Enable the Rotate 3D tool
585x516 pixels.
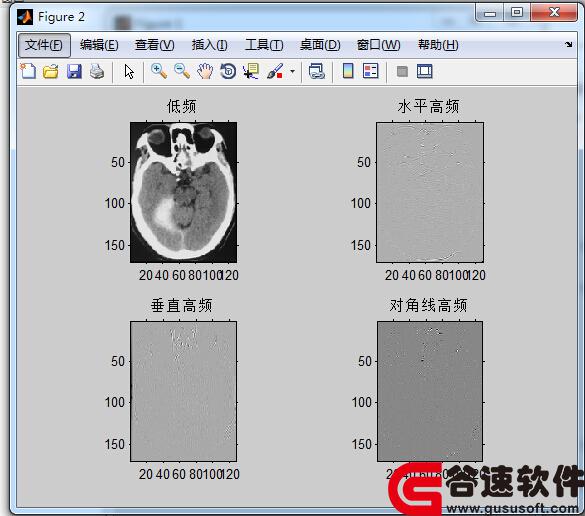(228, 71)
